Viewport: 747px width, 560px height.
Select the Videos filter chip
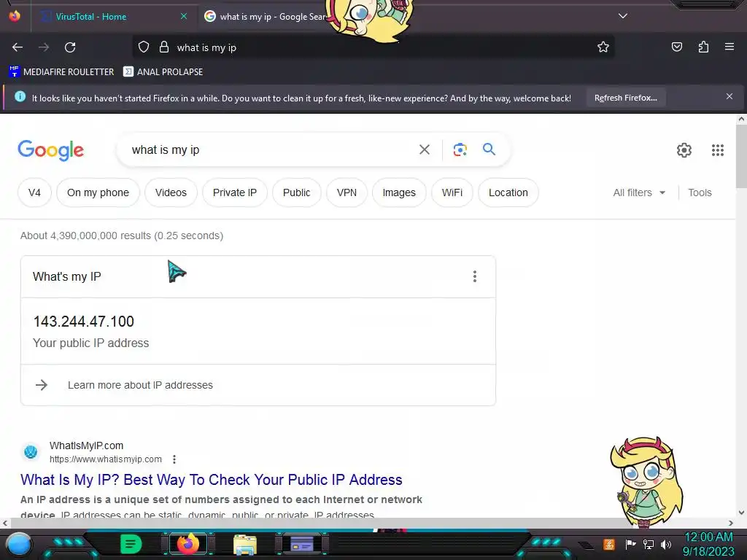tap(171, 192)
